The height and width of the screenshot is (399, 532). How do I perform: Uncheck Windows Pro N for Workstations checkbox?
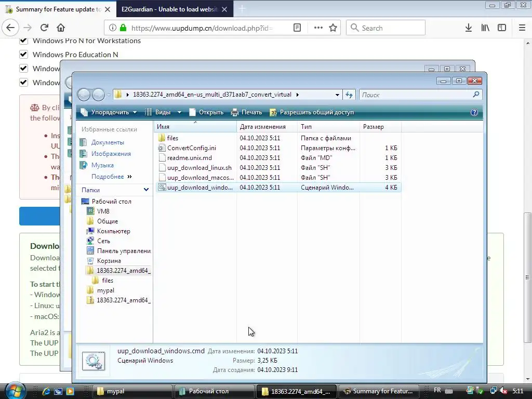tap(23, 41)
